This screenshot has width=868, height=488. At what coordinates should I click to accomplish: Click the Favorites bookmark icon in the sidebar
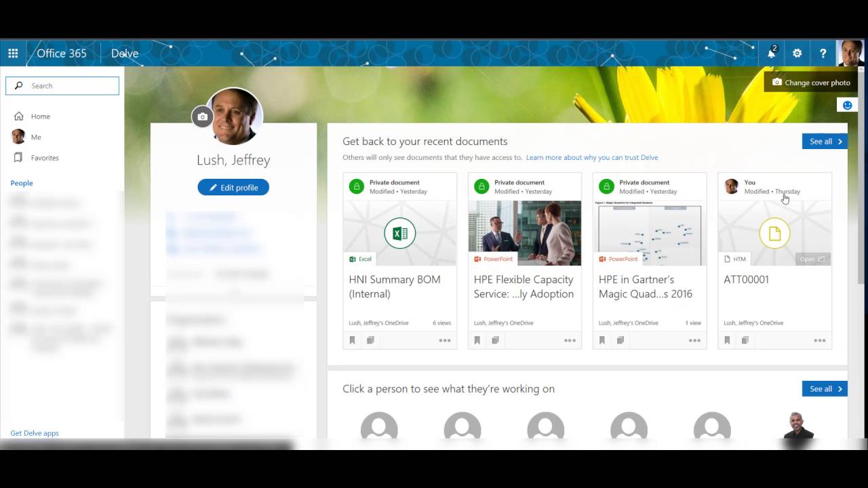(x=18, y=157)
